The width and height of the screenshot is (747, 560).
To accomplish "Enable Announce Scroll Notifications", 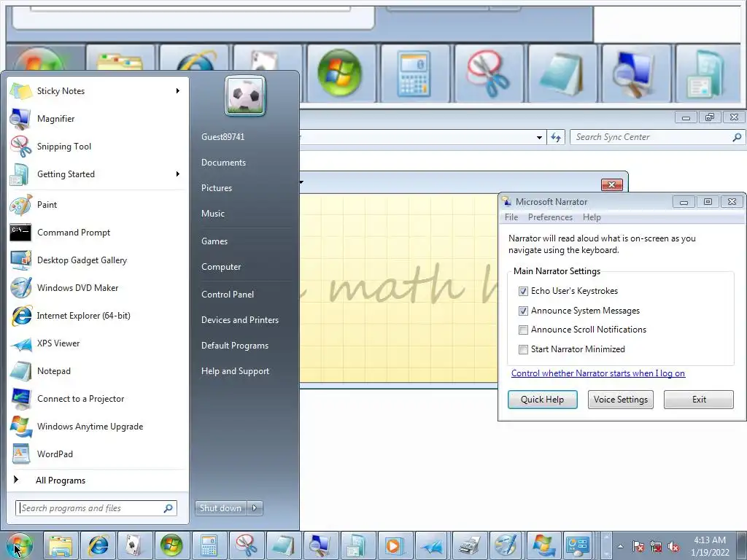I will 523,330.
